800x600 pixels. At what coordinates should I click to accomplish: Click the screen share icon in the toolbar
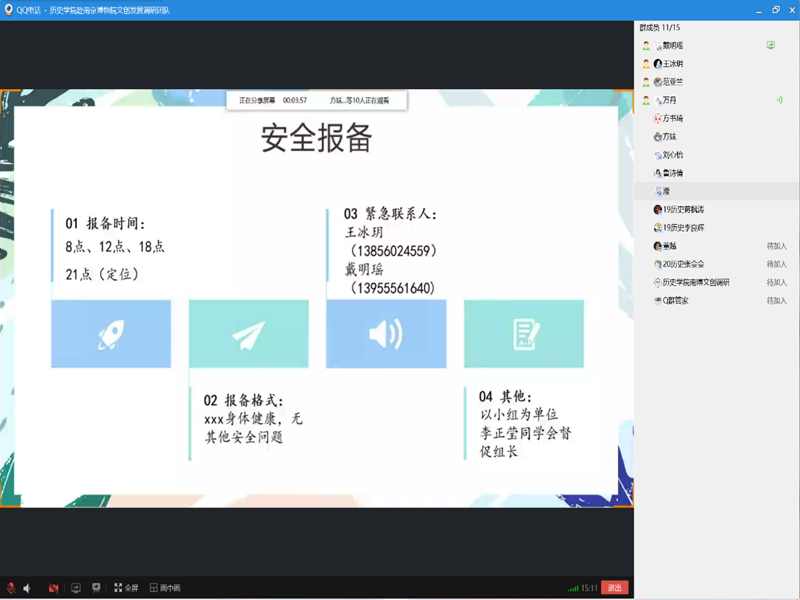75,588
